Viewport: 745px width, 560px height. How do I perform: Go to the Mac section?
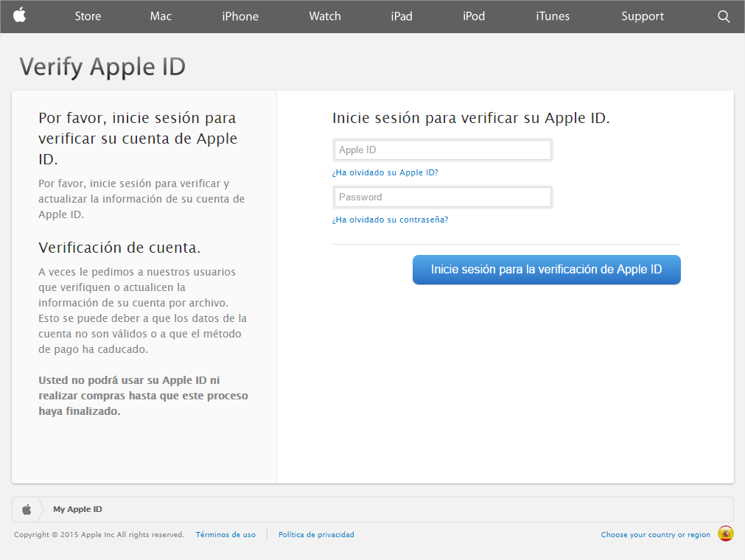coord(161,16)
